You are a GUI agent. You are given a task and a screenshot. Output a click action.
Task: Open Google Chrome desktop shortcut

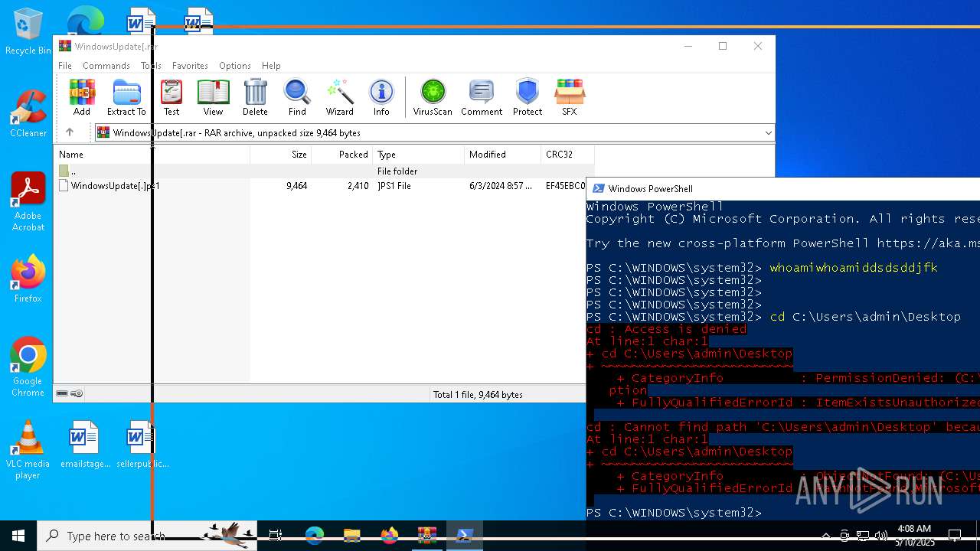(28, 367)
